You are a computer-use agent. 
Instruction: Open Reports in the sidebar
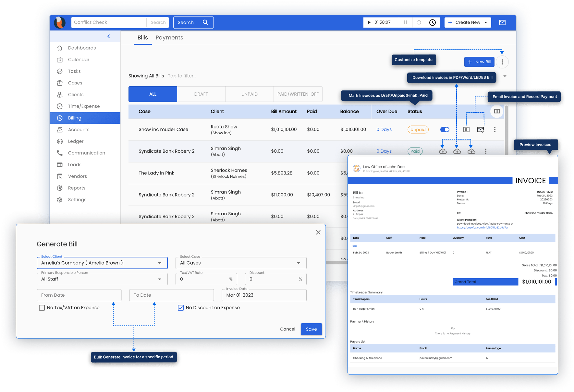[x=77, y=188]
